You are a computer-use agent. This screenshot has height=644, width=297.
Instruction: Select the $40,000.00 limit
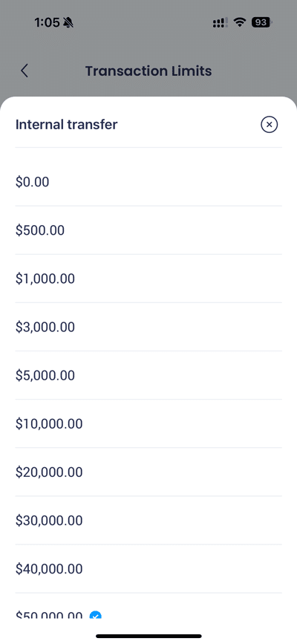148,569
